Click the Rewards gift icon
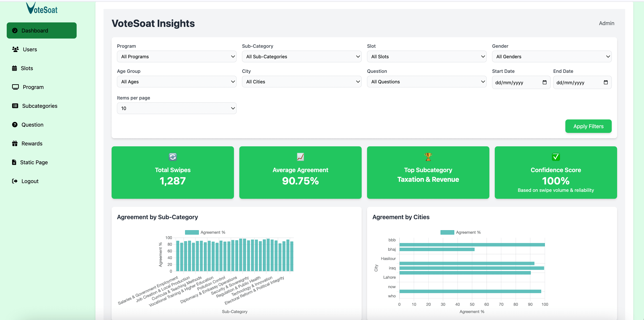The image size is (644, 320). (x=15, y=143)
